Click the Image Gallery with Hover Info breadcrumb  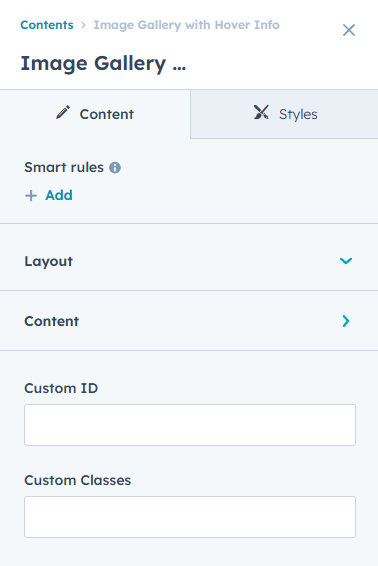point(187,25)
